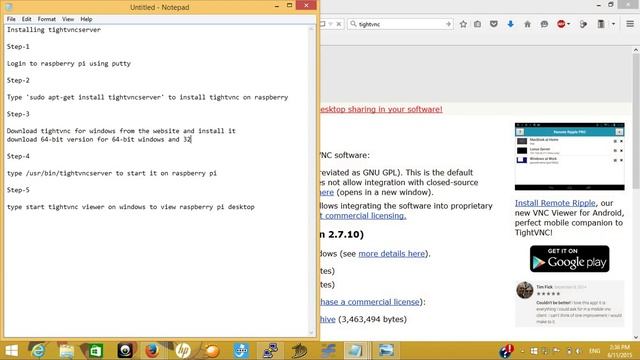
Task: Open the address bar history dropdown arrow
Action: 331,24
